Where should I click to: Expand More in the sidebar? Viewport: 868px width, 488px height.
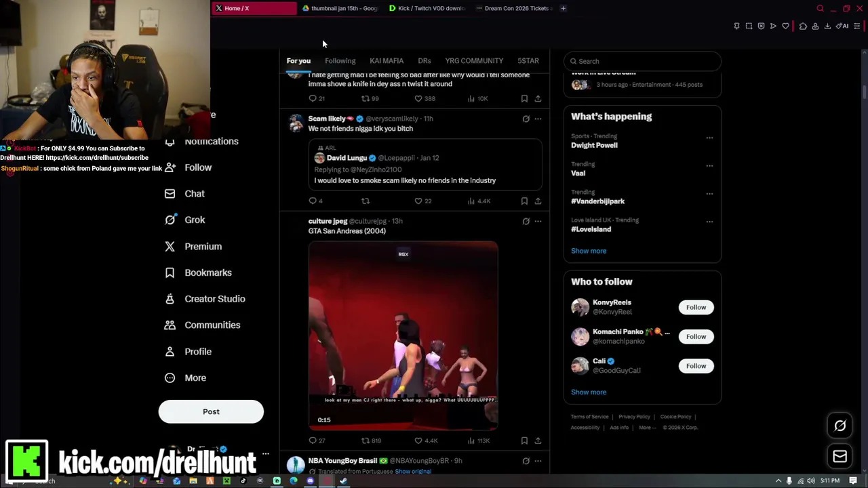point(186,378)
